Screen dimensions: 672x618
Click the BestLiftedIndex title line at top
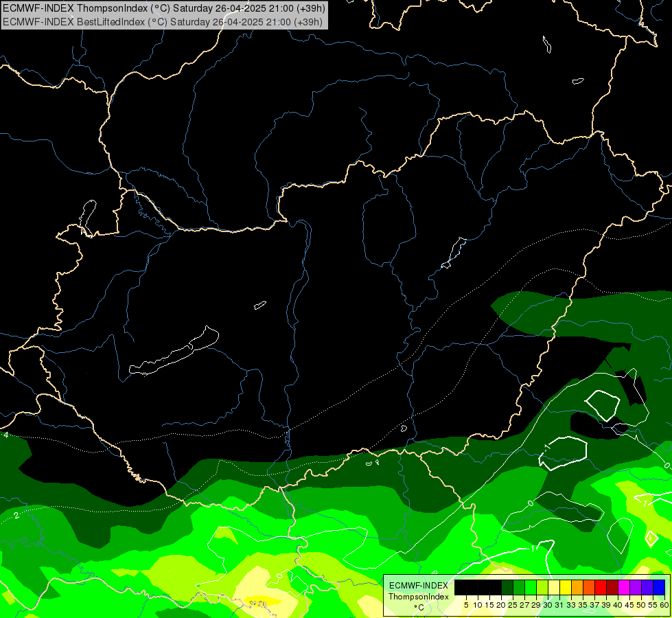click(163, 22)
